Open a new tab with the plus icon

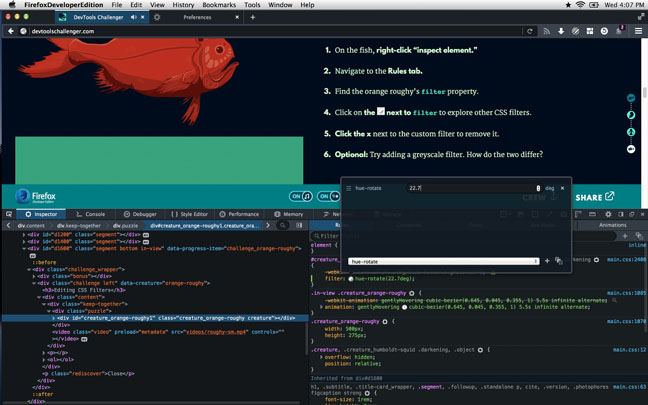(253, 17)
